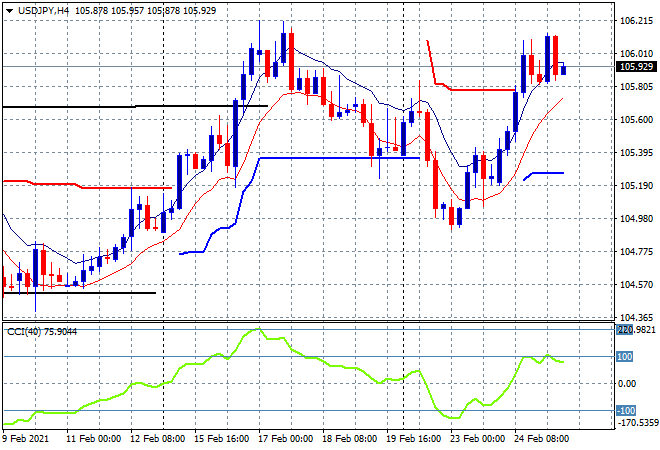Click the current price label 105.929

pos(636,67)
